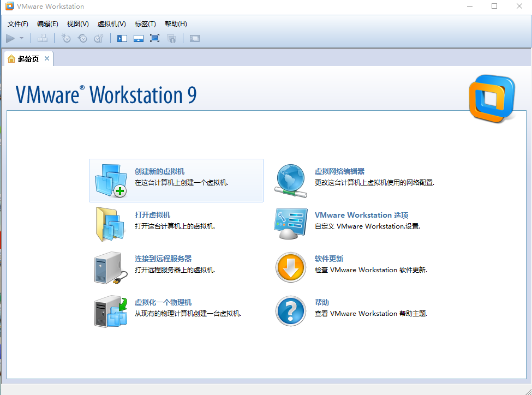This screenshot has height=395, width=532.
Task: Click the VMware Workstation 选项 link
Action: (x=362, y=215)
